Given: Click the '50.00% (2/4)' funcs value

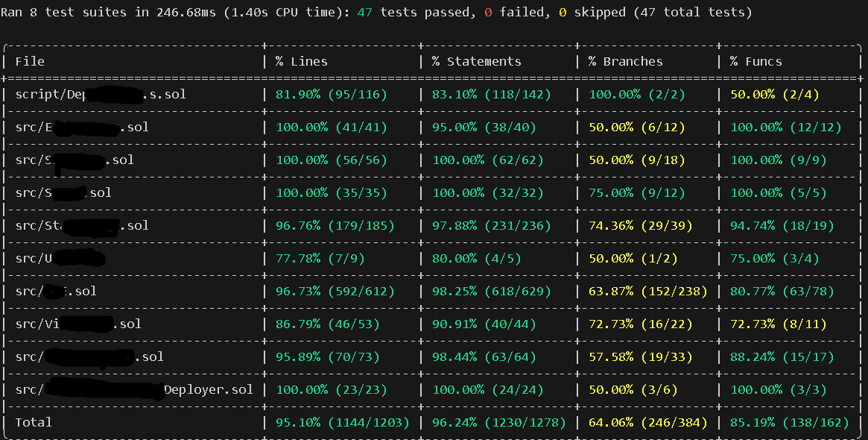Looking at the screenshot, I should click(775, 94).
